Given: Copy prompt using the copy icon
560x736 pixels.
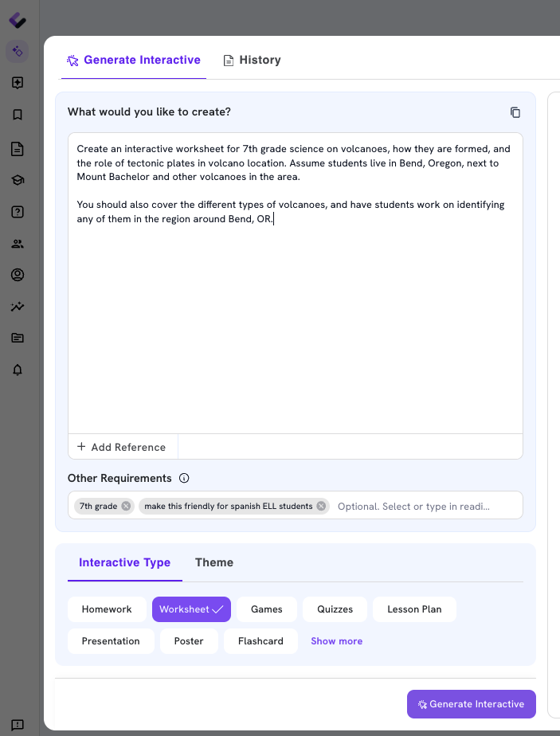Looking at the screenshot, I should point(515,112).
